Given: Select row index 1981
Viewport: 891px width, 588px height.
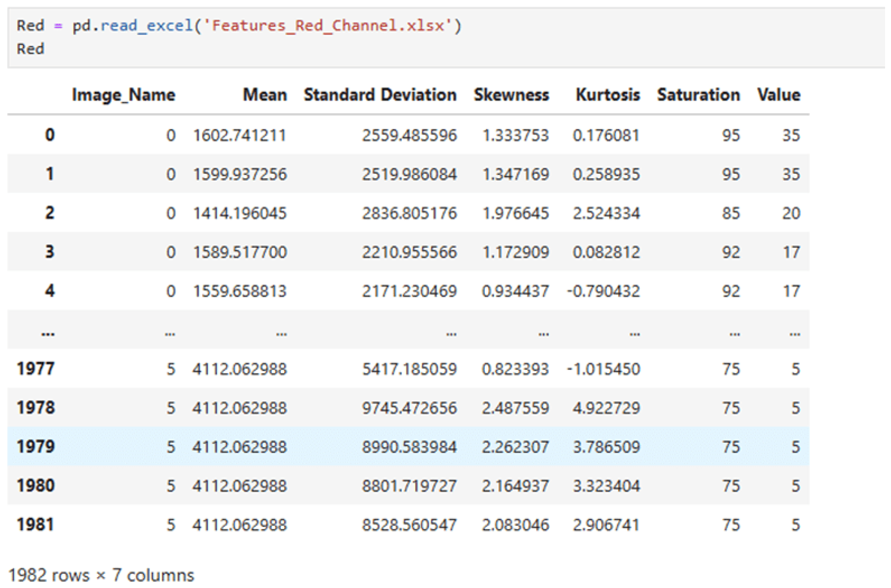Looking at the screenshot, I should 36,525.
